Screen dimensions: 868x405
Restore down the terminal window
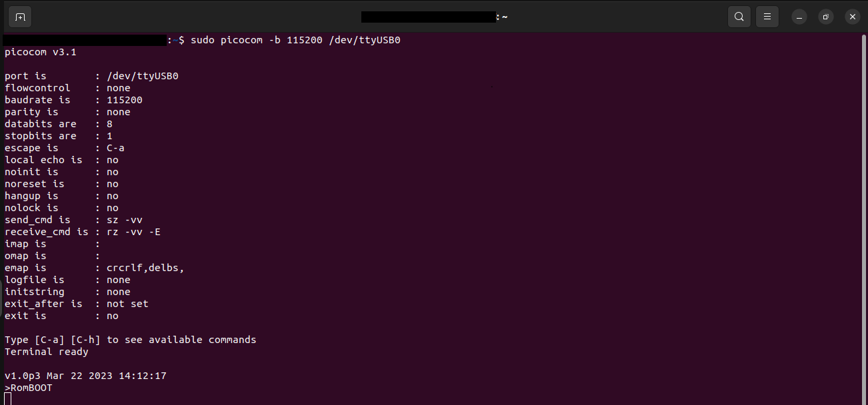click(826, 17)
